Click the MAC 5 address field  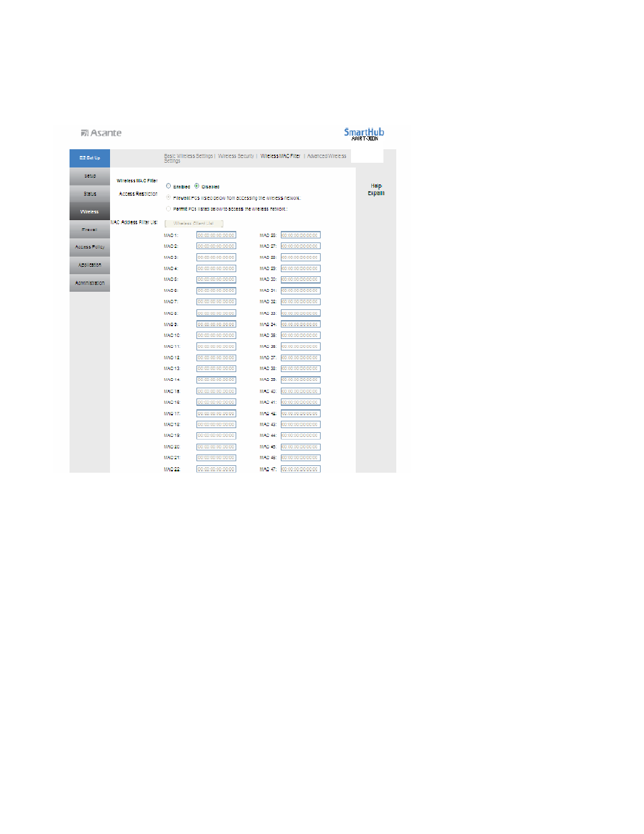click(216, 280)
